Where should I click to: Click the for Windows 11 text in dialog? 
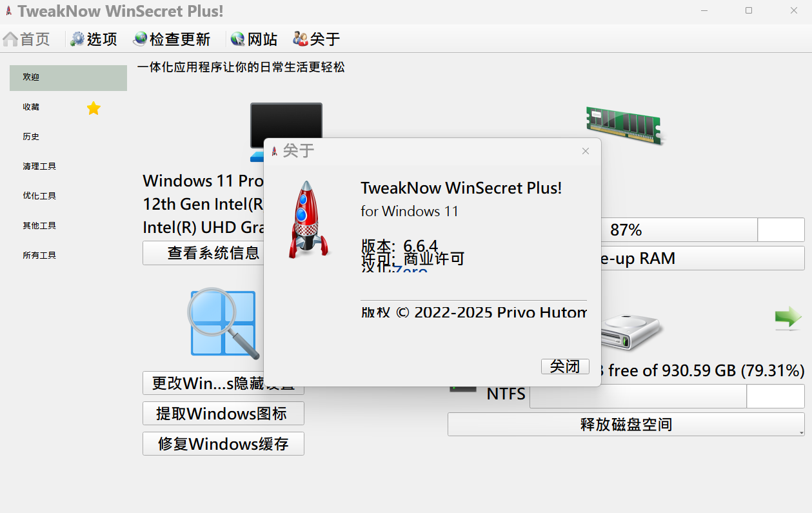[x=410, y=211]
